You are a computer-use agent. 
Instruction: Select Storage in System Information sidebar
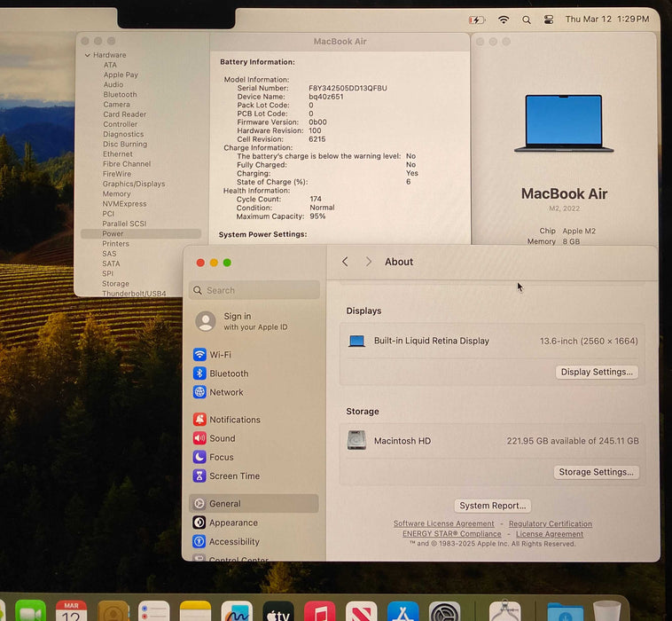click(115, 284)
